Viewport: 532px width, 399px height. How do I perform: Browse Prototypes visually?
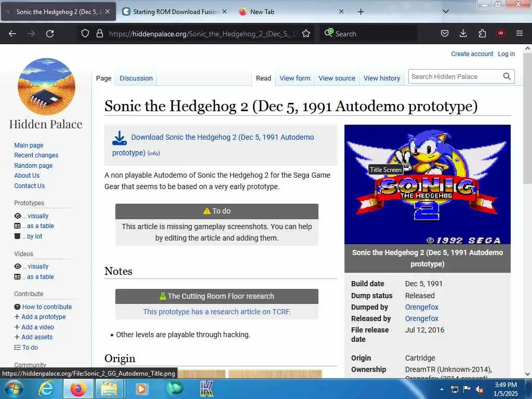tap(36, 216)
